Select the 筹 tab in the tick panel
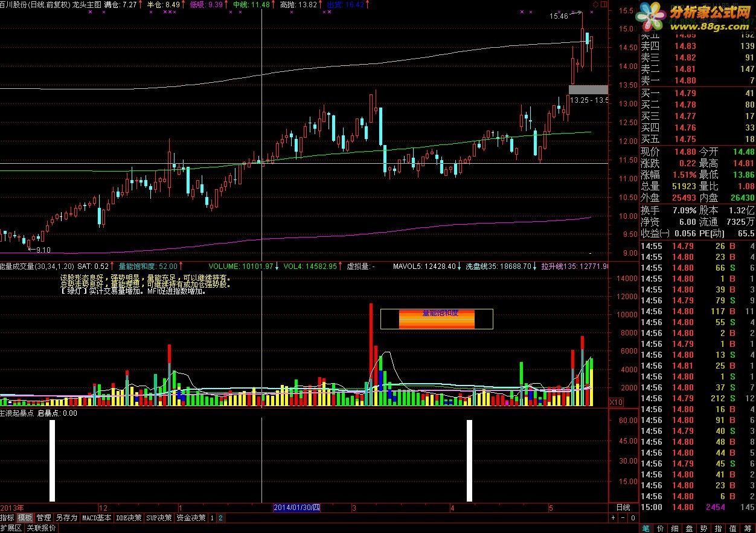The image size is (756, 533). click(748, 528)
